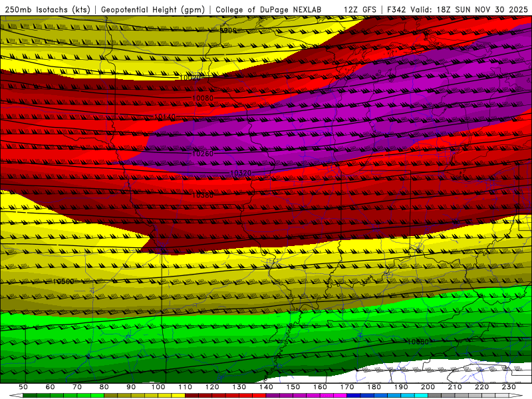Click the 10380 contour label
This screenshot has height=399, width=532.
203,195
